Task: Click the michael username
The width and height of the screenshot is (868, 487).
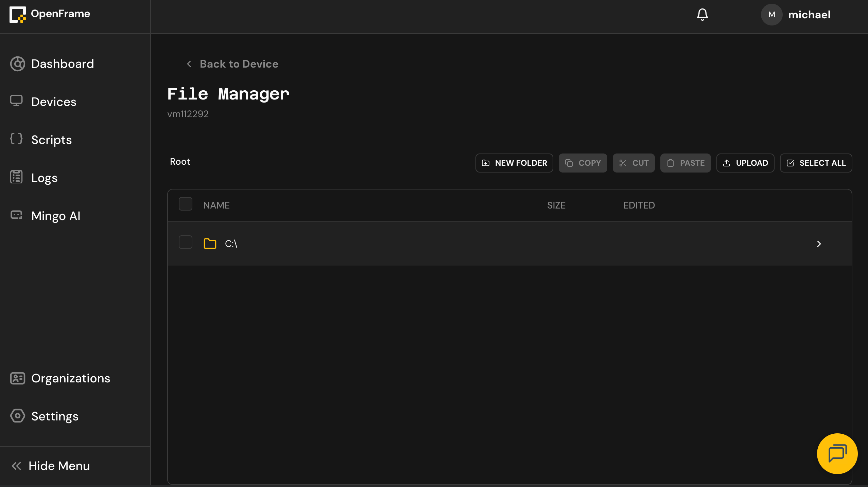Action: [x=809, y=15]
